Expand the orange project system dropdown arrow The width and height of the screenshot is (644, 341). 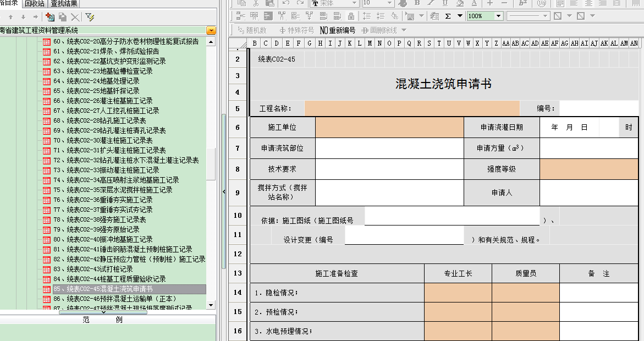211,30
